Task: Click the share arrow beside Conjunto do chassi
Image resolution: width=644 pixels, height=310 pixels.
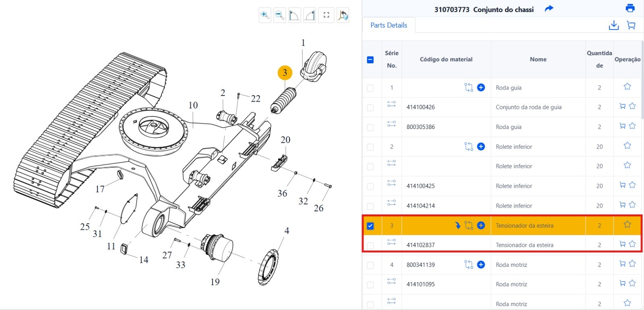Action: (549, 8)
